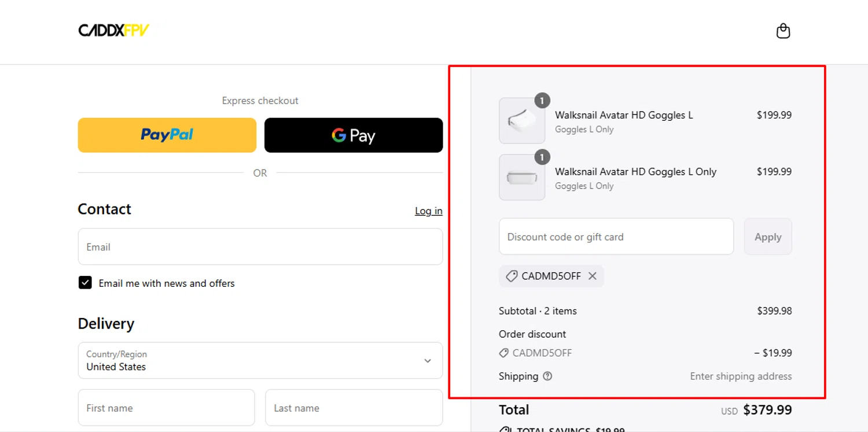Click the shipping help question mark icon
The width and height of the screenshot is (868, 432).
point(547,376)
